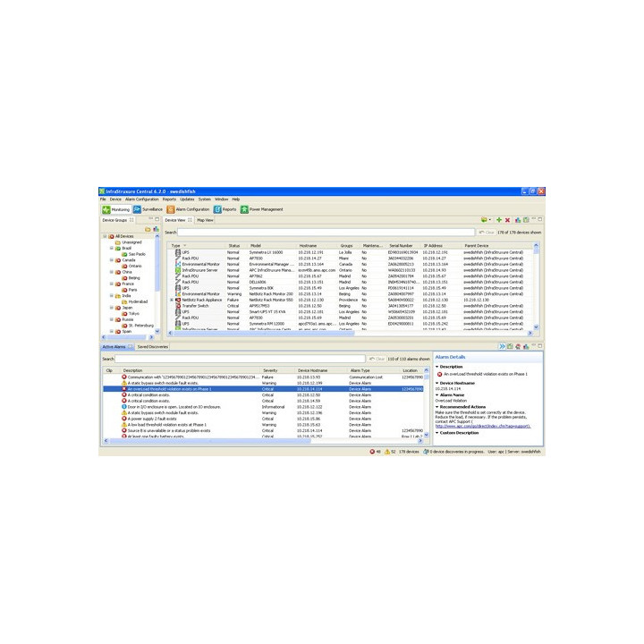
Task: Click the chart icon in Active Alarms toolbar
Action: (526, 347)
